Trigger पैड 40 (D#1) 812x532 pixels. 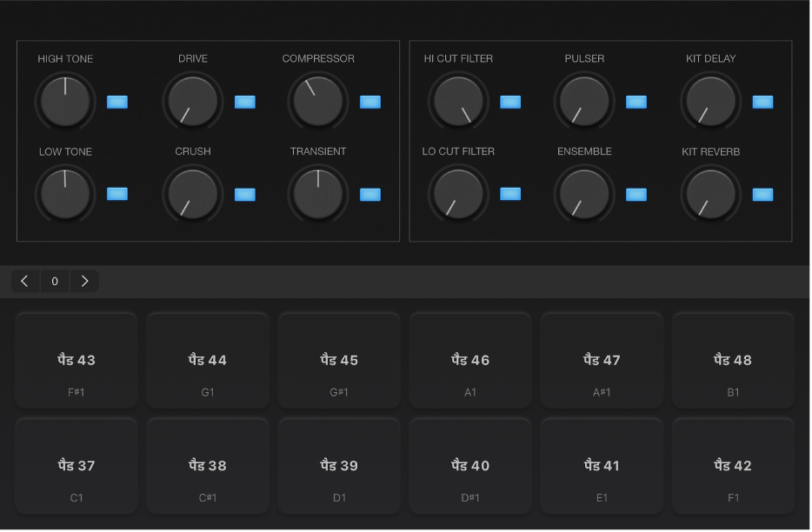470,466
